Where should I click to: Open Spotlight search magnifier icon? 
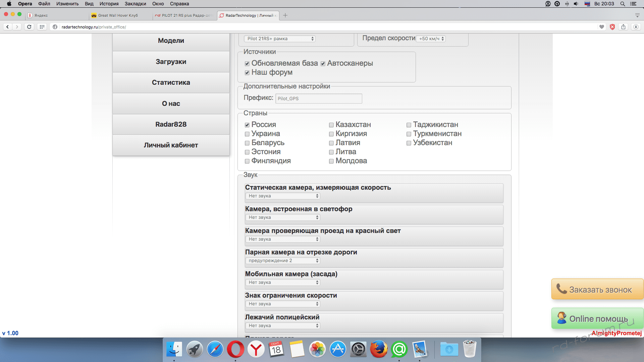click(x=623, y=4)
